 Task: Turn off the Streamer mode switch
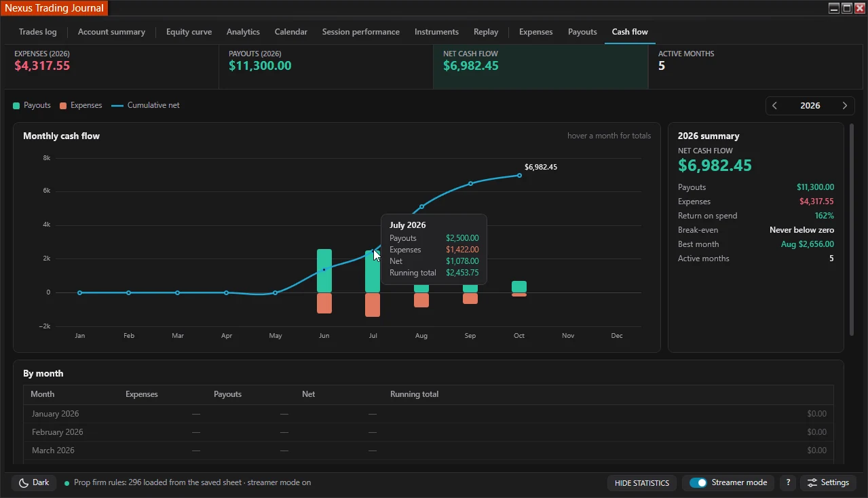[x=698, y=483]
